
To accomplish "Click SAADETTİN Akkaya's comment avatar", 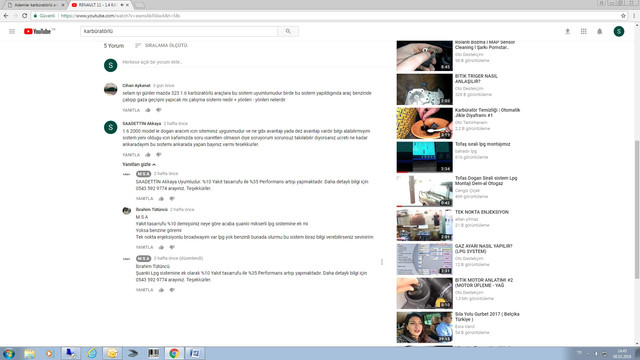I will (x=111, y=127).
